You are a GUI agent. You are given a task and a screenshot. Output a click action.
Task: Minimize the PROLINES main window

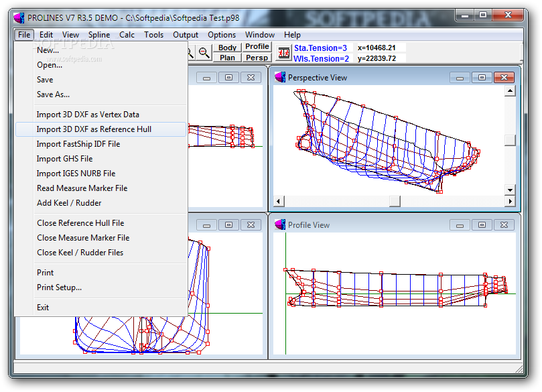pyautogui.click(x=465, y=15)
